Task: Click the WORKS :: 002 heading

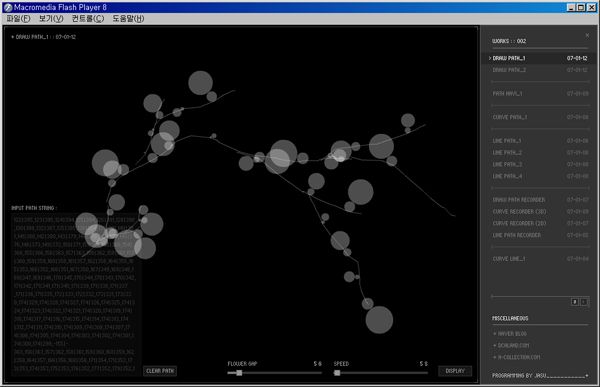Action: tap(509, 41)
